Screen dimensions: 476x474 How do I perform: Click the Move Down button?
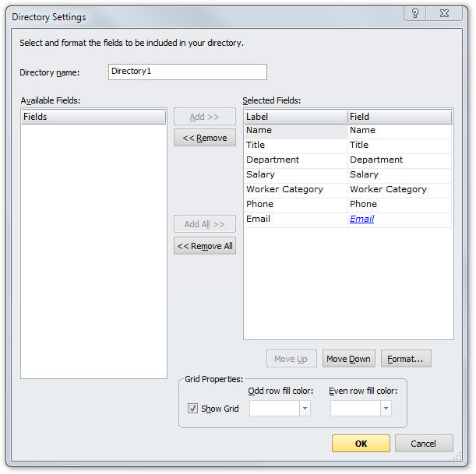348,359
